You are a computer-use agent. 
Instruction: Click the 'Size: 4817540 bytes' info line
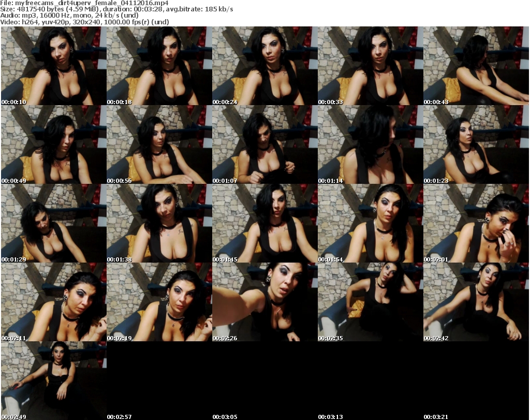116,9
